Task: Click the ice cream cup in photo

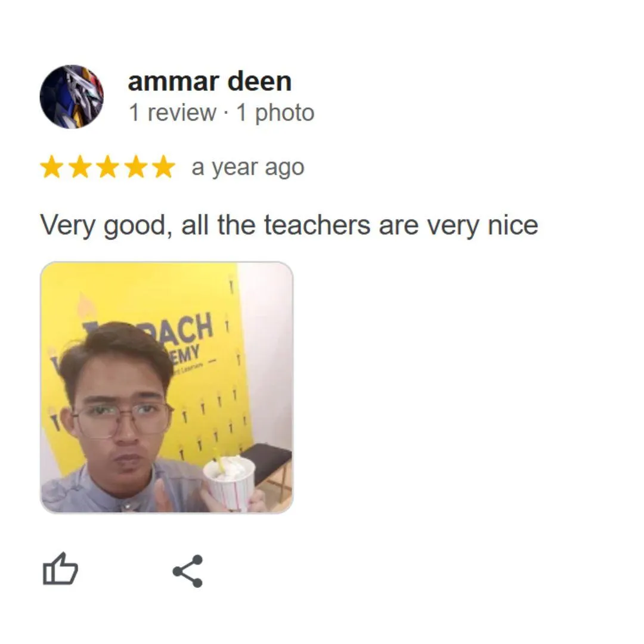Action: (x=230, y=484)
